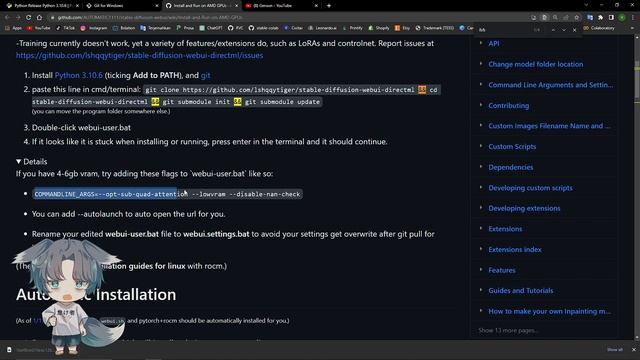Image resolution: width=640 pixels, height=360 pixels.
Task: Open the TikTok bookmark
Action: pos(65,28)
